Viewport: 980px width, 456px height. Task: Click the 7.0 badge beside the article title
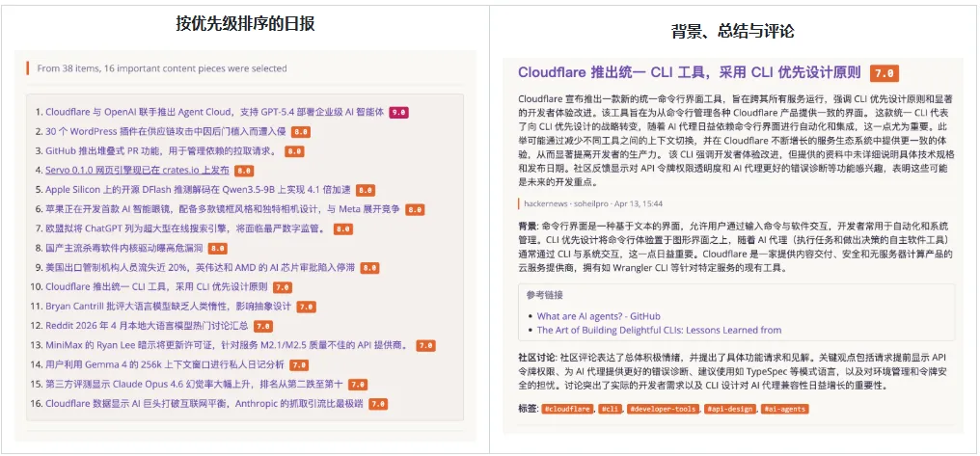pos(884,73)
